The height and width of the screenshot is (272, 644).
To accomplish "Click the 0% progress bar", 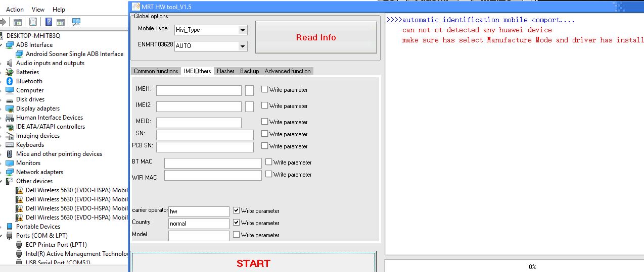I will click(514, 266).
